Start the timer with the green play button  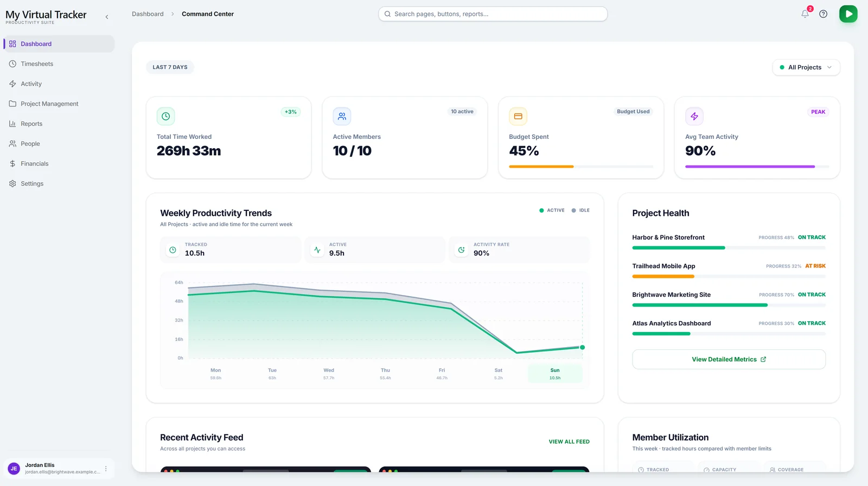[x=848, y=14]
